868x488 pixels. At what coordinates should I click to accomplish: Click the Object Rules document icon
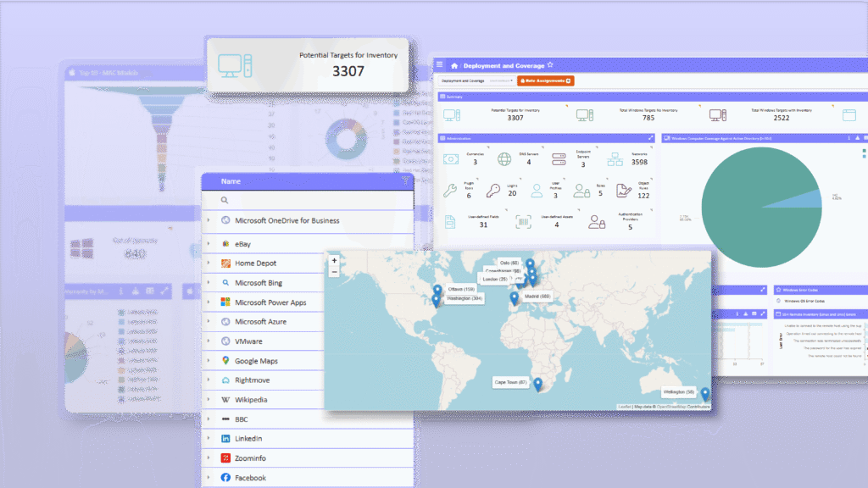point(622,191)
